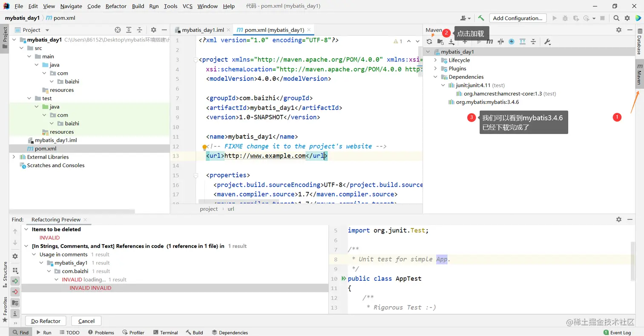Screen dimensions: 644x336
Task: Click the user account icon
Action: click(465, 18)
